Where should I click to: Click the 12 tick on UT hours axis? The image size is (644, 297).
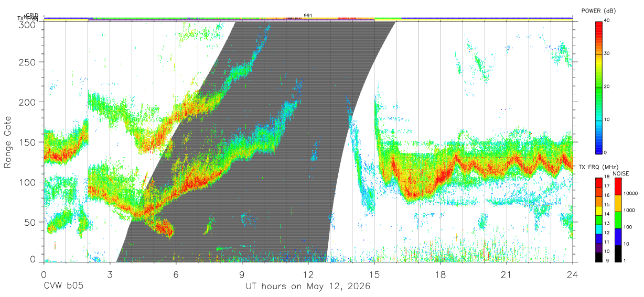pos(308,274)
